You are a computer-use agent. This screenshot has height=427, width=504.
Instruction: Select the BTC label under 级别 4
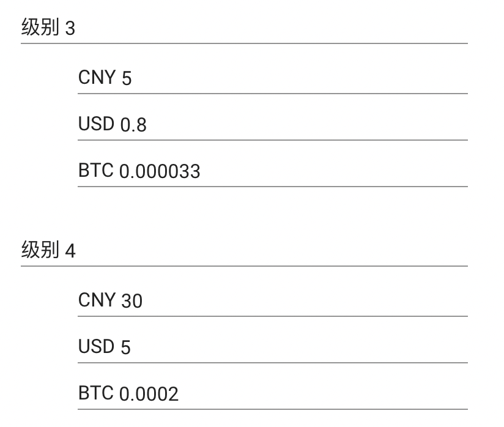pyautogui.click(x=96, y=393)
